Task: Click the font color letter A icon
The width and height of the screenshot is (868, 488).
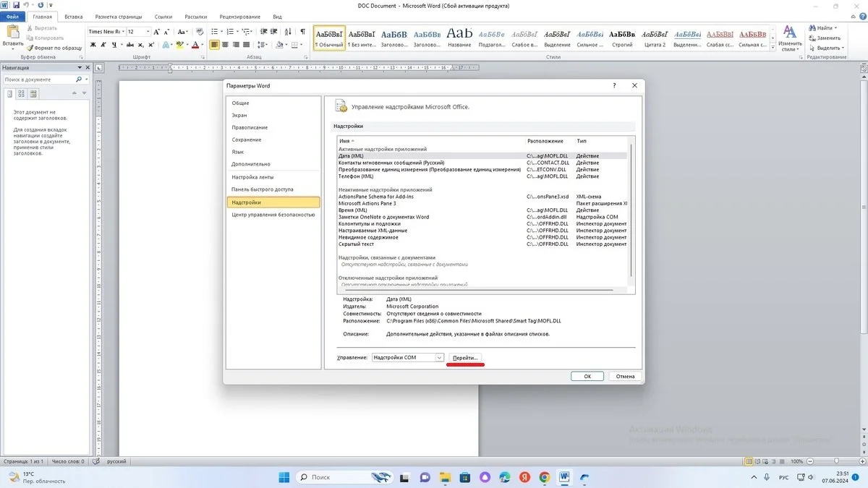Action: tap(195, 45)
